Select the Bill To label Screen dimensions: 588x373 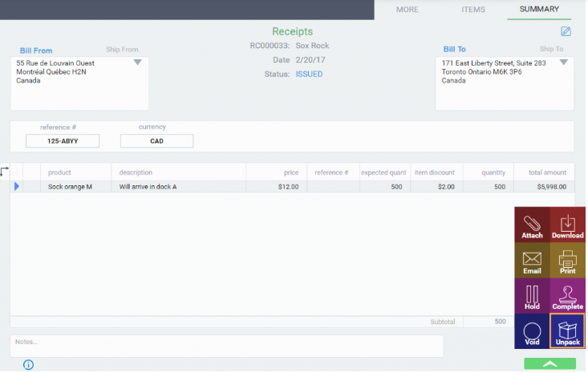[x=456, y=50]
